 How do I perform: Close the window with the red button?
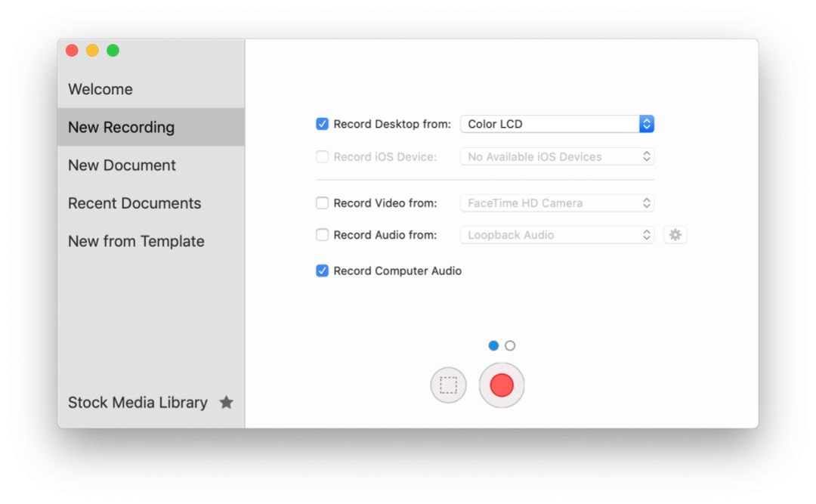[x=72, y=51]
